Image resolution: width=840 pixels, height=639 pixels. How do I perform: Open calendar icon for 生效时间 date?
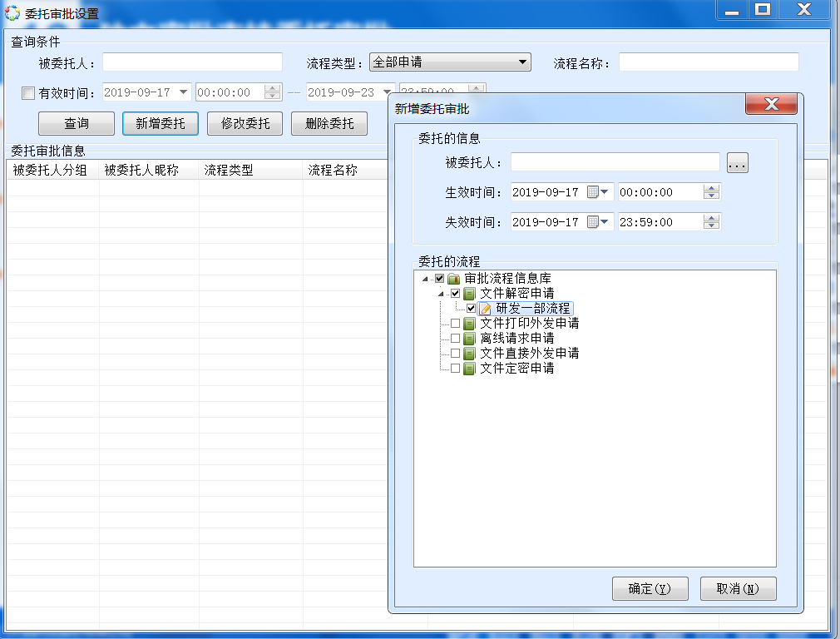click(x=592, y=192)
